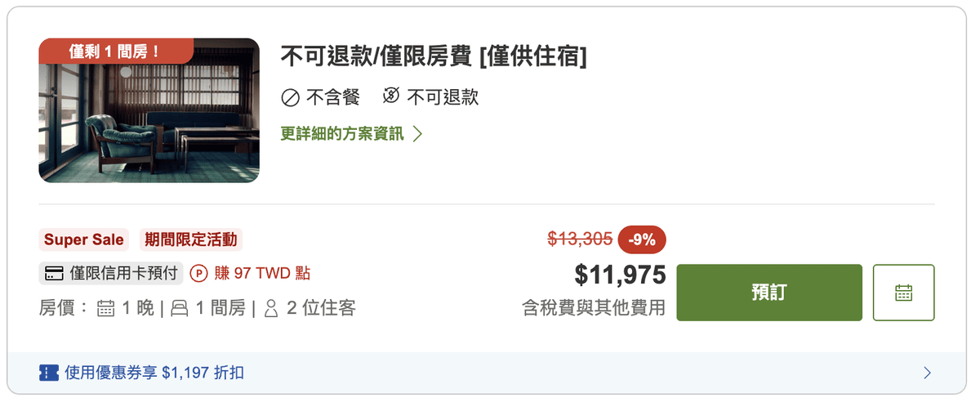
Task: Click the coupon ticket icon
Action: point(49,373)
